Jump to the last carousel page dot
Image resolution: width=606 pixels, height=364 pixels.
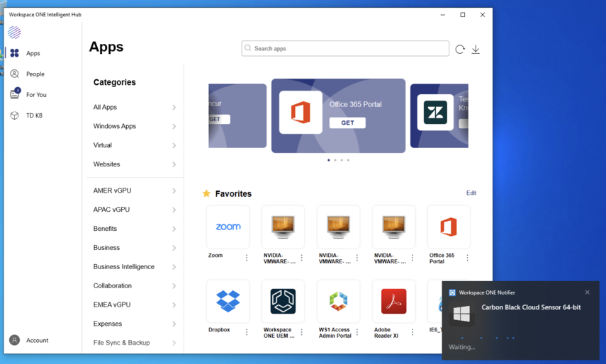(348, 160)
